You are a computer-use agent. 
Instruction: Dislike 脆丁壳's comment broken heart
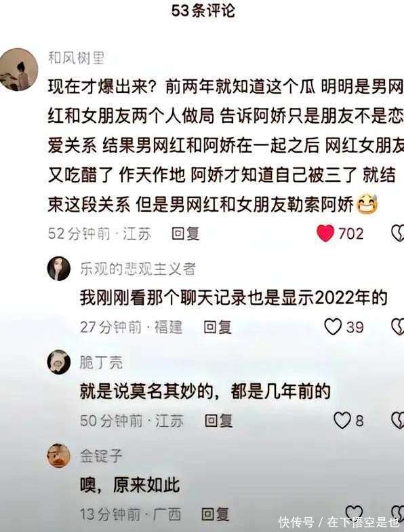click(398, 421)
